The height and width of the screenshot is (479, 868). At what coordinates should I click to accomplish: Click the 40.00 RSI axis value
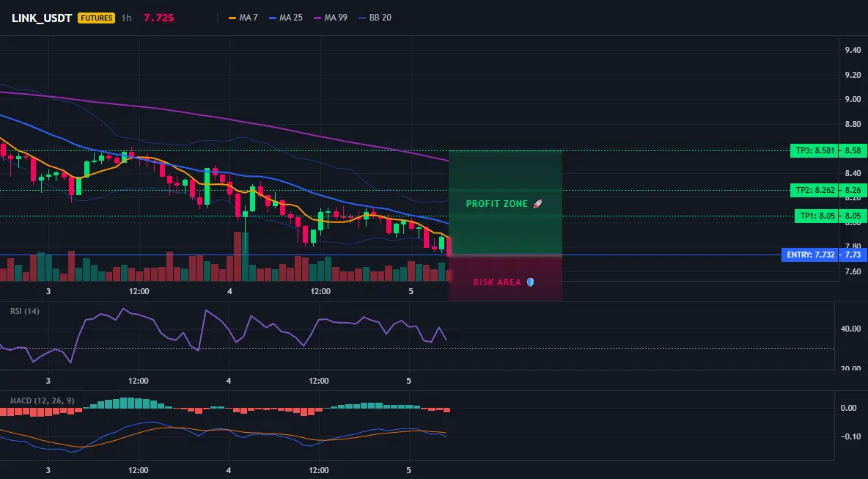851,329
